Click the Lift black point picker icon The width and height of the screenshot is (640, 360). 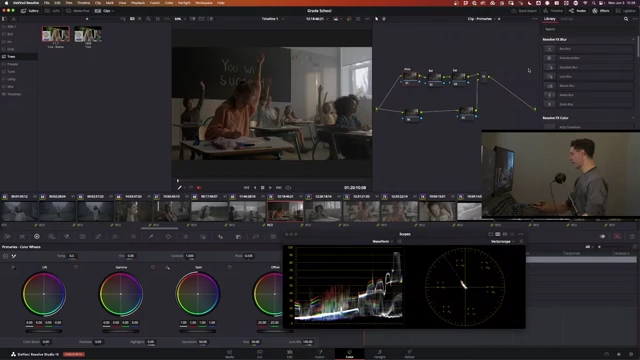[13, 267]
